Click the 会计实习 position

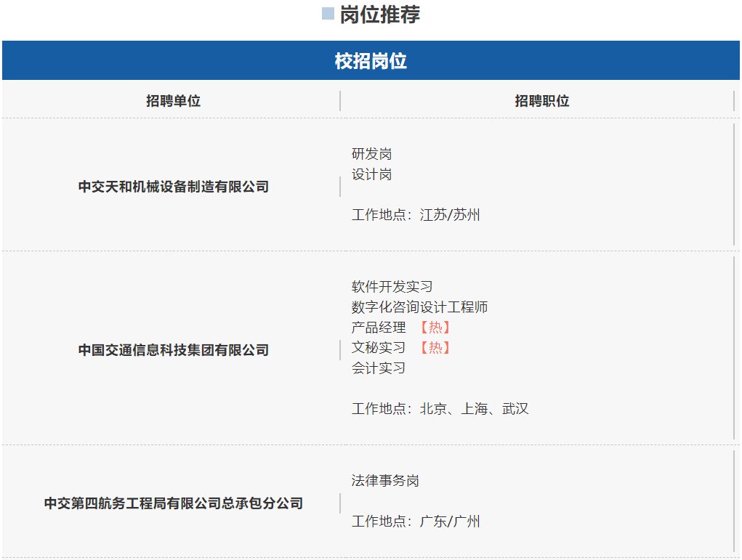tap(378, 368)
